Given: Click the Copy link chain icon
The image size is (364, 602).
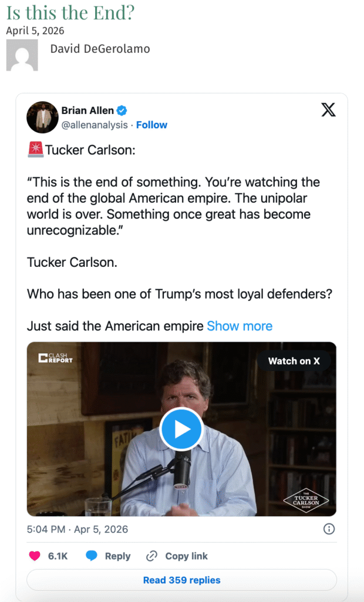Looking at the screenshot, I should (151, 556).
